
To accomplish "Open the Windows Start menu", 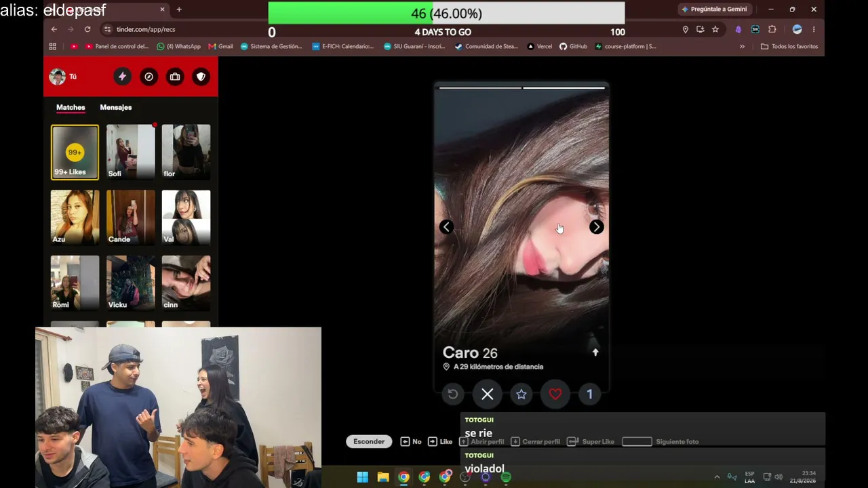I will (362, 476).
